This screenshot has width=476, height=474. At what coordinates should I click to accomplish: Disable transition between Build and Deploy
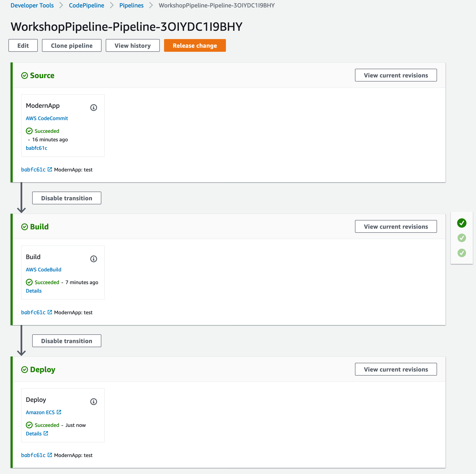(67, 341)
